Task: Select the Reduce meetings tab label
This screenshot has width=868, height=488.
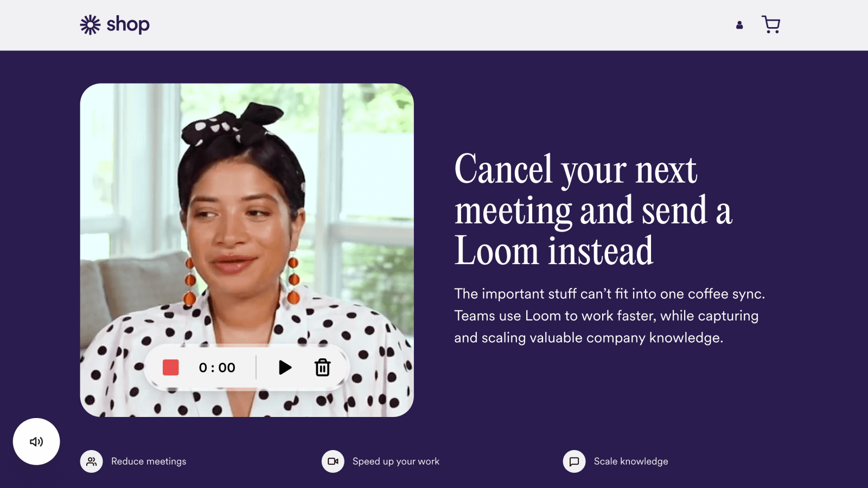Action: pos(149,461)
